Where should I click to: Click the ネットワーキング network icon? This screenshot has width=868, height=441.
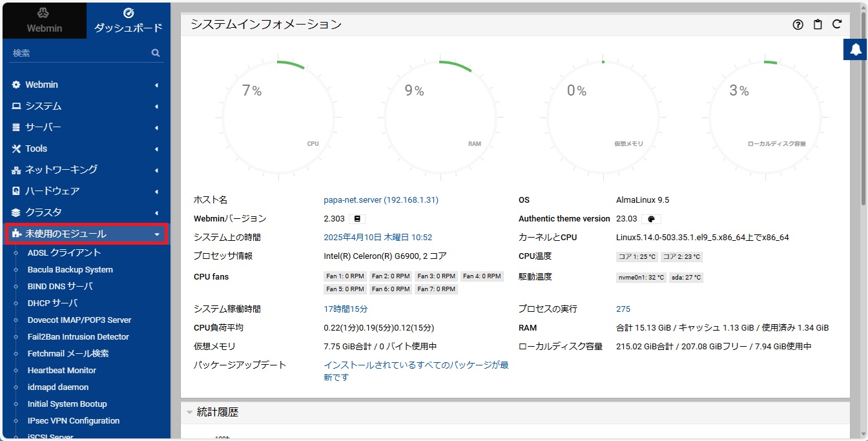tap(16, 170)
